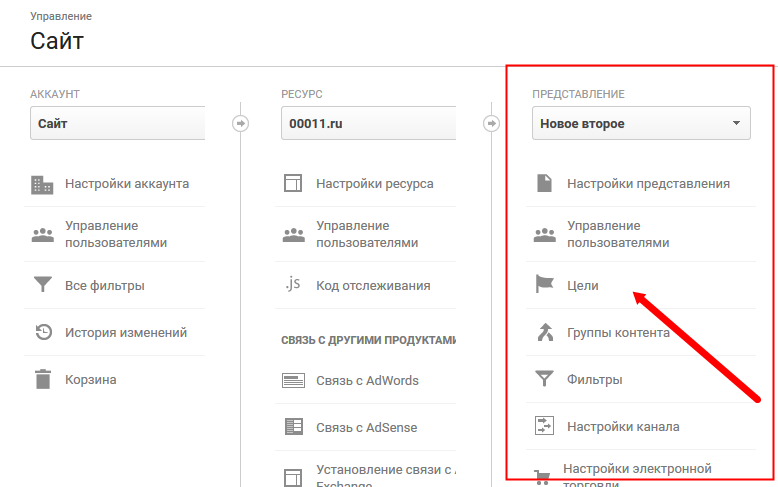The width and height of the screenshot is (778, 487).
Task: Click arrow icon between account and property columns
Action: 241,123
